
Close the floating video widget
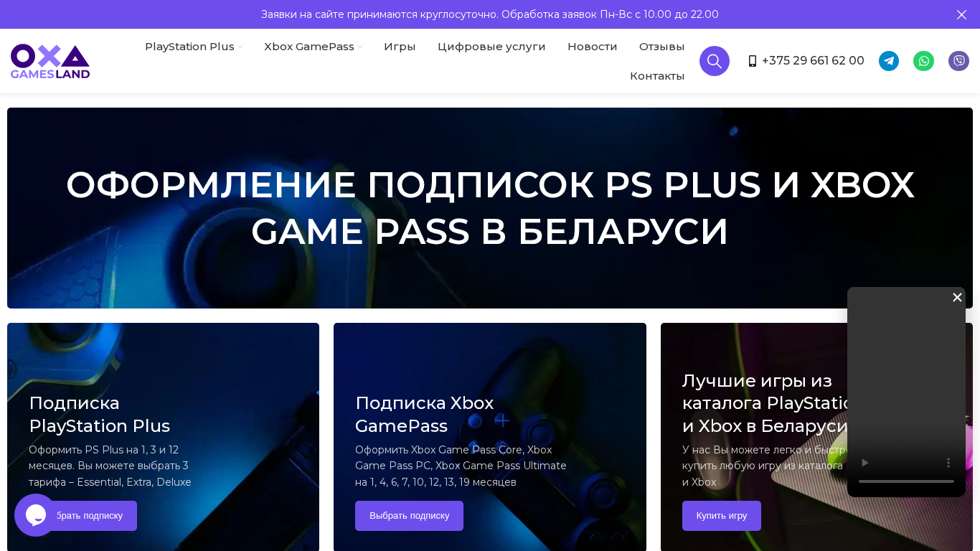957,297
